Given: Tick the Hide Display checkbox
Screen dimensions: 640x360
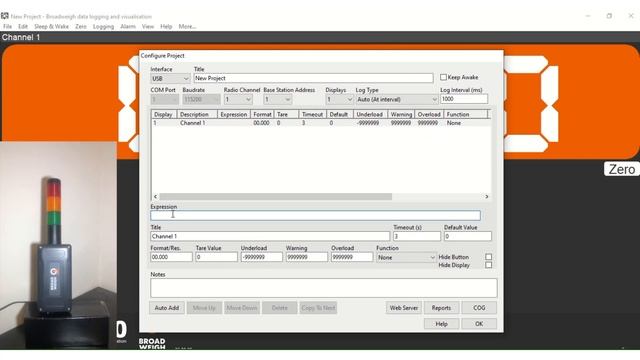Looking at the screenshot, I should click(489, 265).
